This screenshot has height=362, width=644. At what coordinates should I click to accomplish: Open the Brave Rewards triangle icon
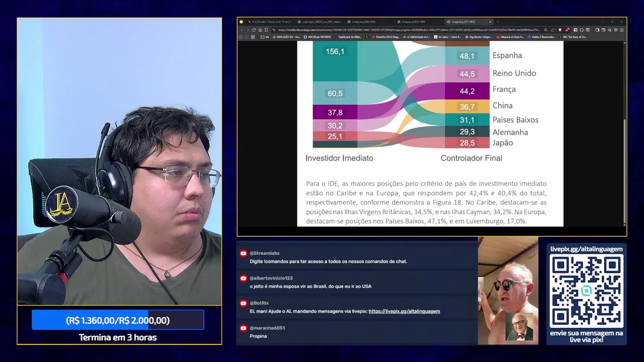click(x=568, y=30)
